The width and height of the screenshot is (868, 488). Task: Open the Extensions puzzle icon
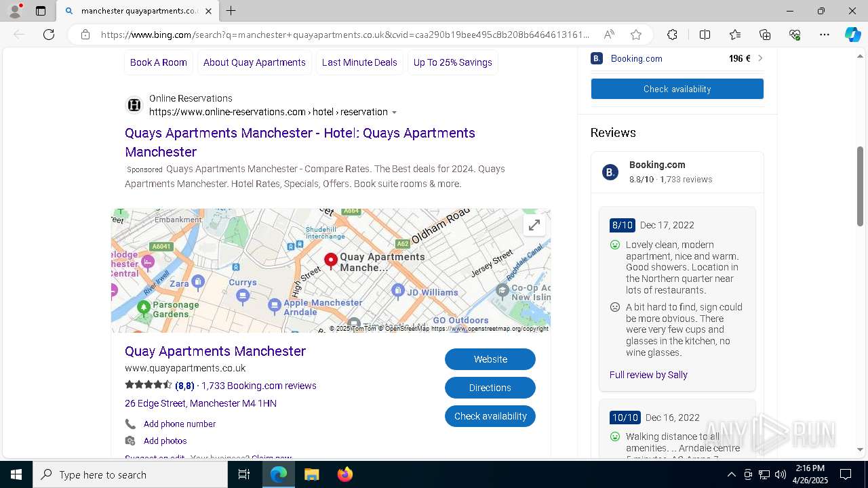[672, 35]
